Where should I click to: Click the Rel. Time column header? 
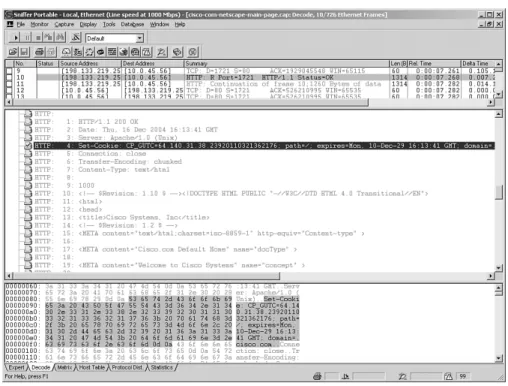(x=434, y=63)
